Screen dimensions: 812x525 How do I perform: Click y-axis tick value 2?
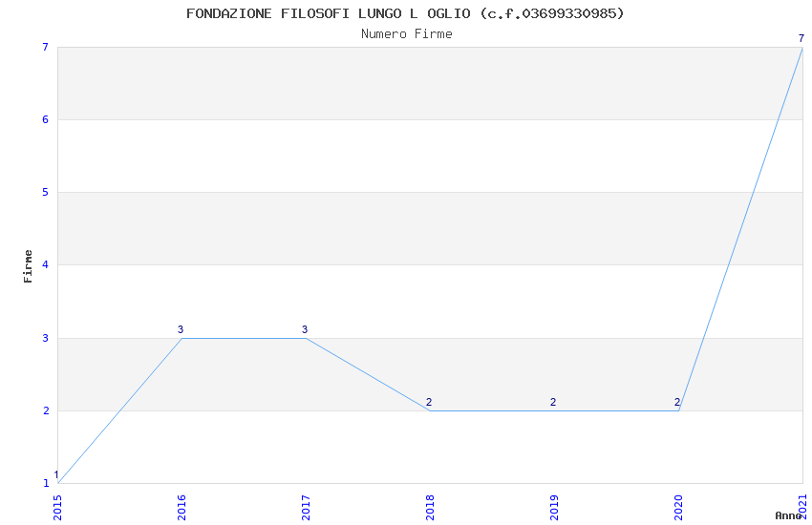pos(46,410)
